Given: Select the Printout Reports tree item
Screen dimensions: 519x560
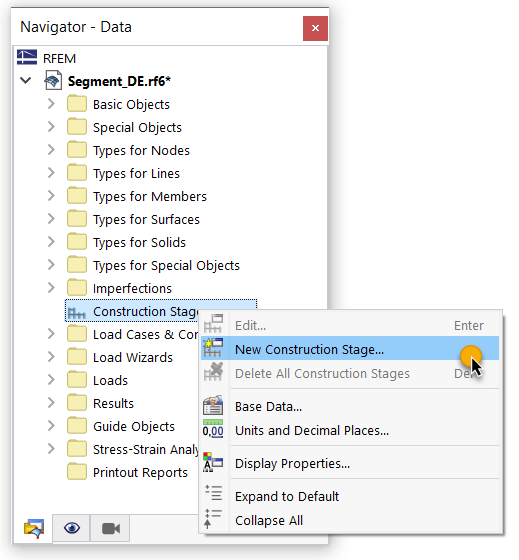Looking at the screenshot, I should click(140, 472).
